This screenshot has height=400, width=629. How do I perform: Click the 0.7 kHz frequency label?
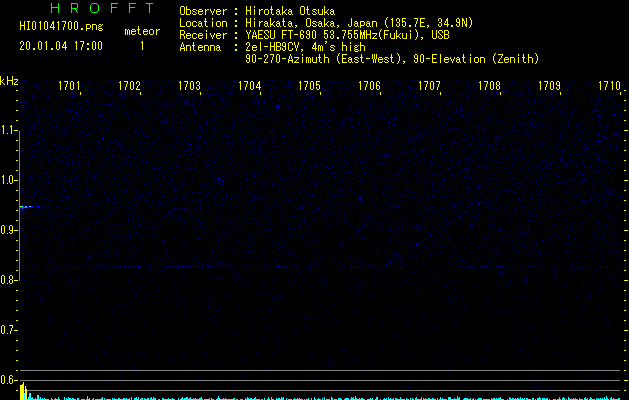point(8,330)
